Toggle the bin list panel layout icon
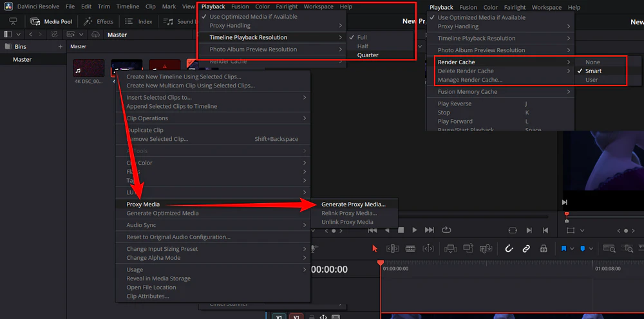Viewport: 644px width, 319px height. point(8,35)
